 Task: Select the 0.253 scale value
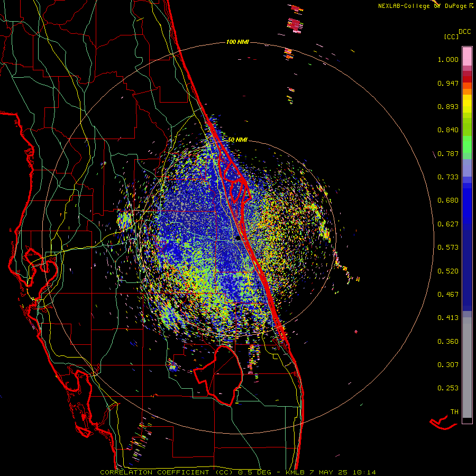[448, 388]
